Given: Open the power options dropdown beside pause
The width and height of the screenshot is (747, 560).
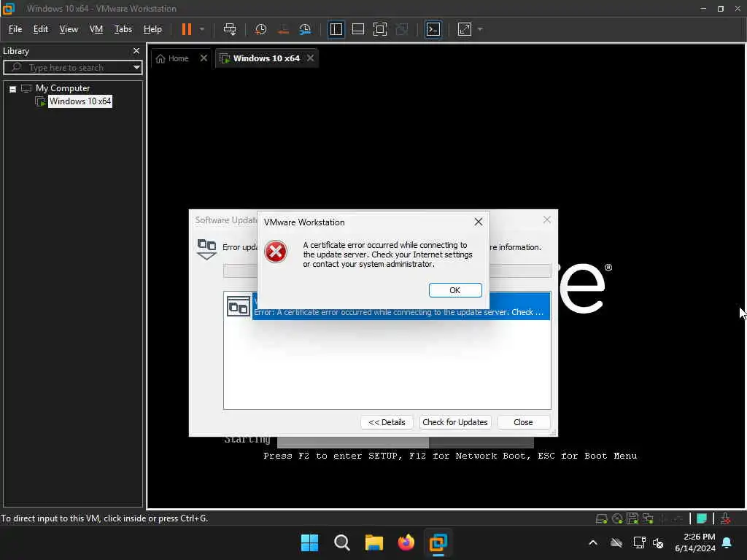Looking at the screenshot, I should click(x=202, y=29).
